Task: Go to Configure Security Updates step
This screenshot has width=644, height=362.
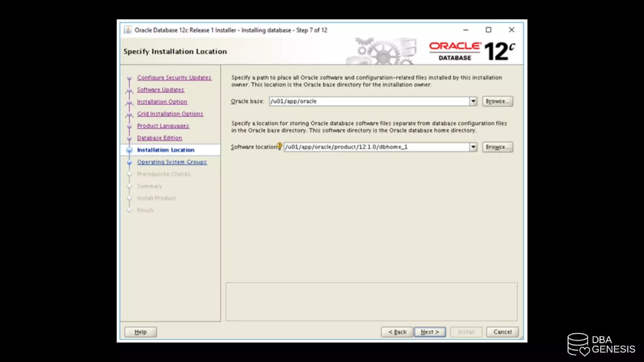Action: (174, 78)
